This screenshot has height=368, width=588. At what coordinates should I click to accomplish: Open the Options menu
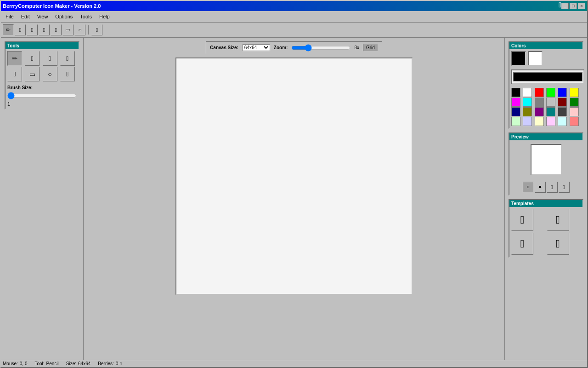tap(64, 17)
